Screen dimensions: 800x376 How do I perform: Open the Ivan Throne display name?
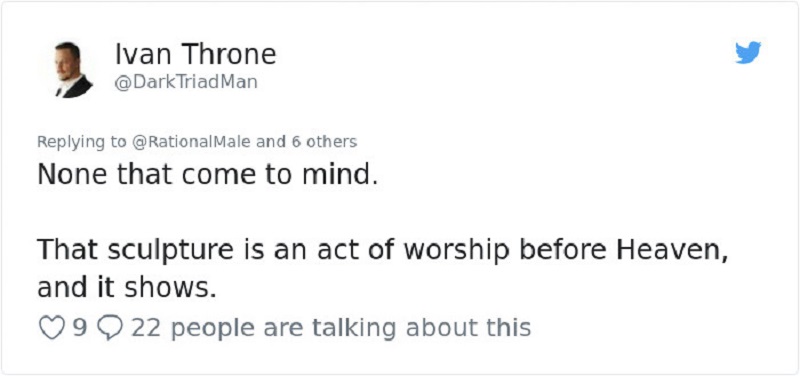(195, 54)
